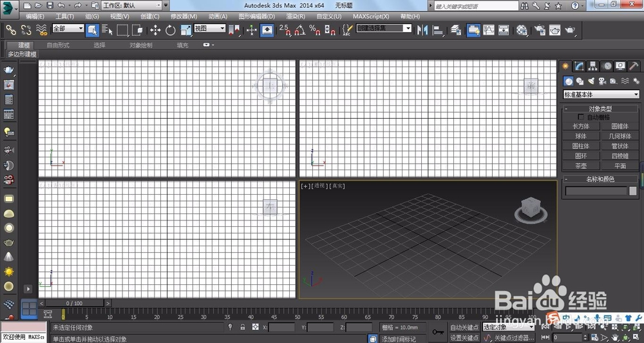Toggle Window/Crossing selection mode
Image resolution: width=644 pixels, height=343 pixels.
pos(137,30)
